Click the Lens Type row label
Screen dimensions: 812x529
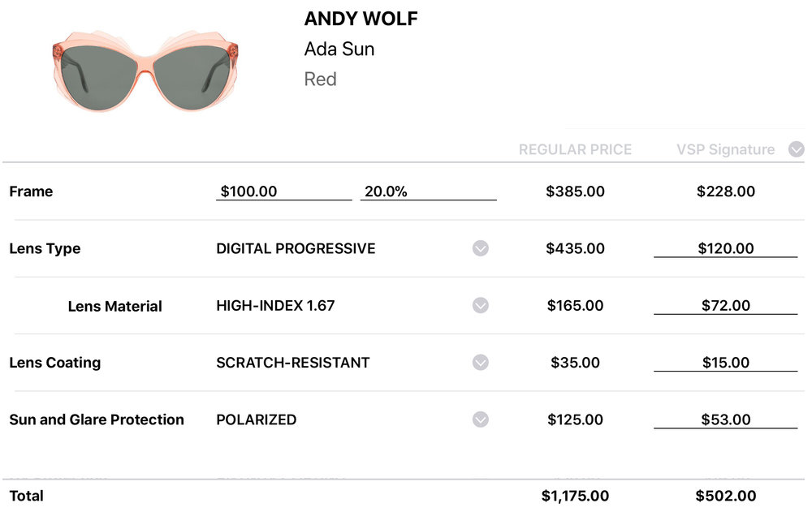click(45, 248)
